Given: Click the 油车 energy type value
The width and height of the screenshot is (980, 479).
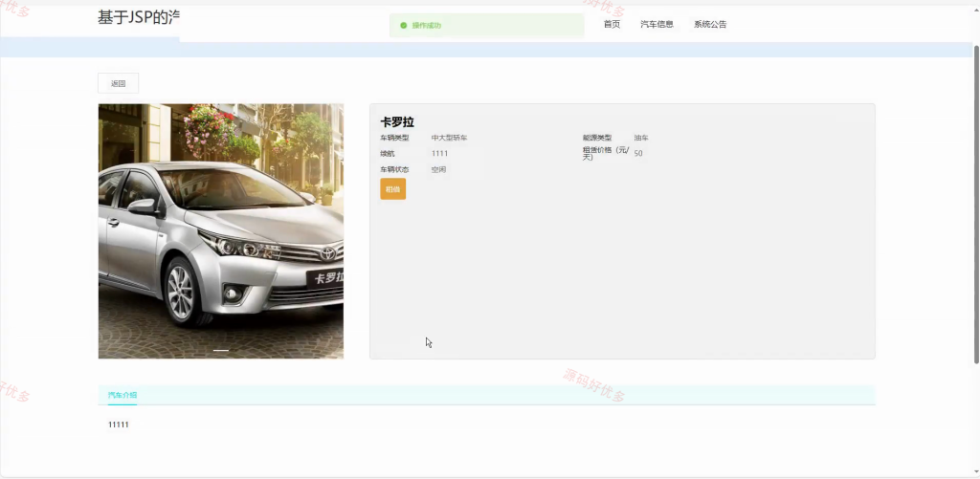Looking at the screenshot, I should point(641,138).
